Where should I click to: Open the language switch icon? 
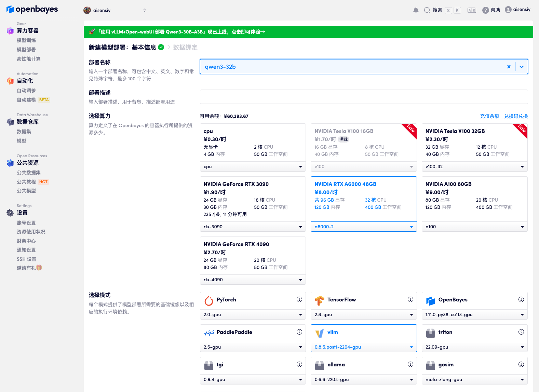[x=472, y=10]
